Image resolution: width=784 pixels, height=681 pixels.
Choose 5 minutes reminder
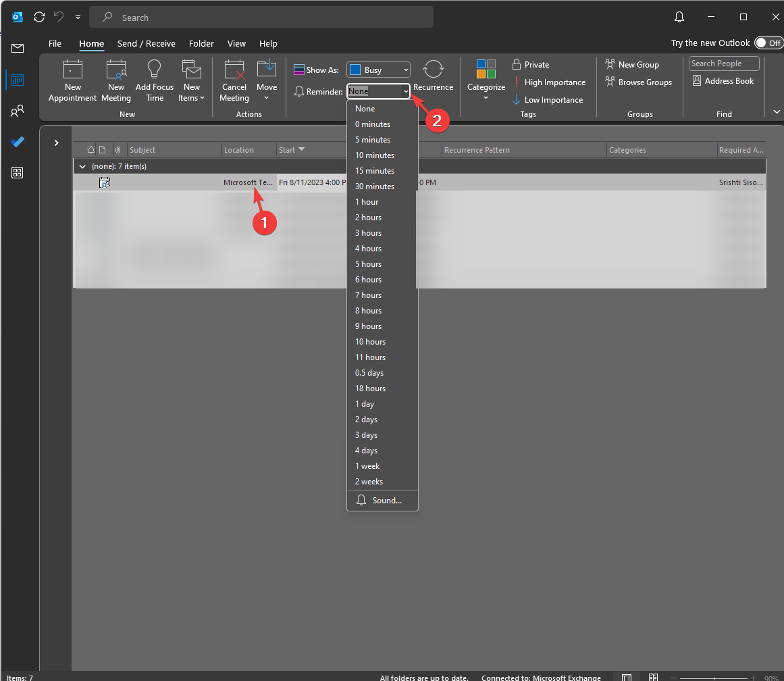pyautogui.click(x=382, y=140)
